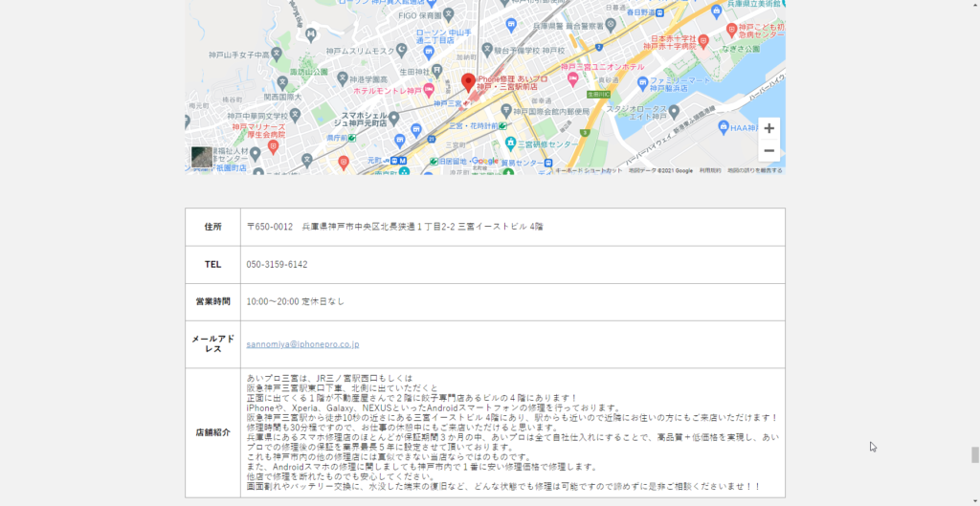The image size is (980, 506).
Task: Click FIGO 保育園 school marker
Action: click(449, 14)
